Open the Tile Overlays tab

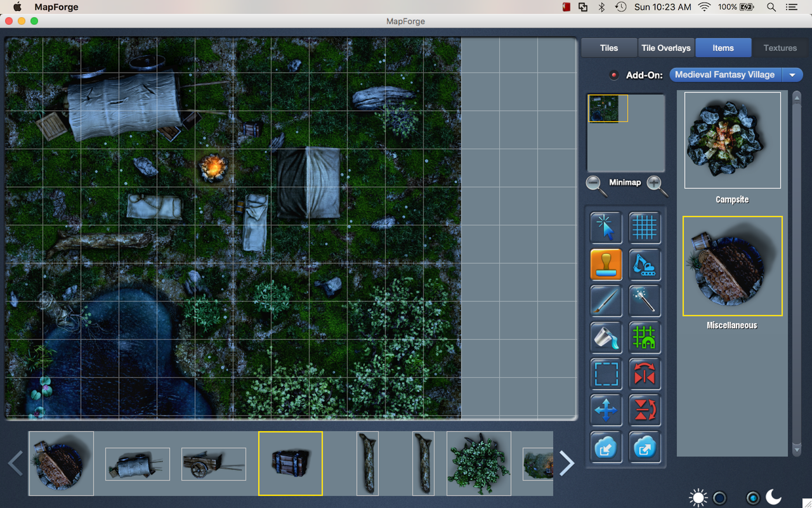pos(666,48)
